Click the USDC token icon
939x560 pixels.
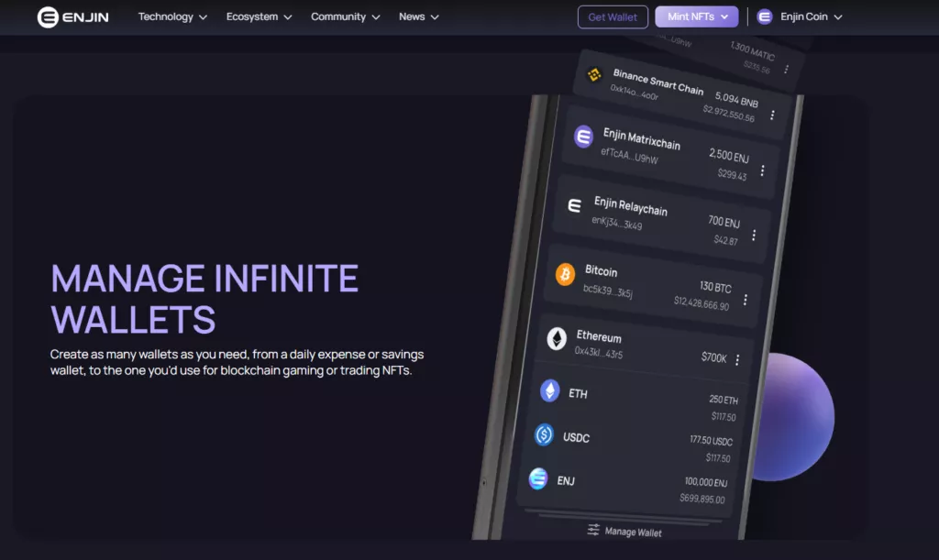[x=544, y=435]
